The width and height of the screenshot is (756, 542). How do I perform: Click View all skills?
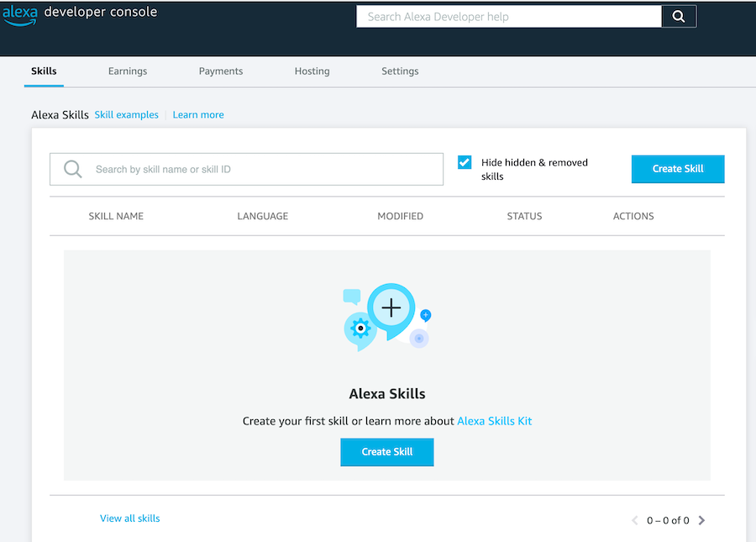[x=129, y=518]
